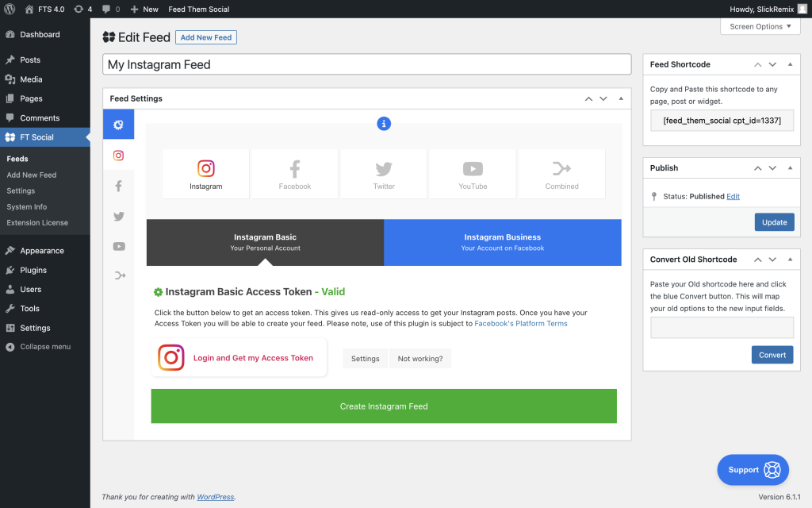The image size is (812, 508).
Task: Click Login and Get my Access Token
Action: pyautogui.click(x=239, y=358)
